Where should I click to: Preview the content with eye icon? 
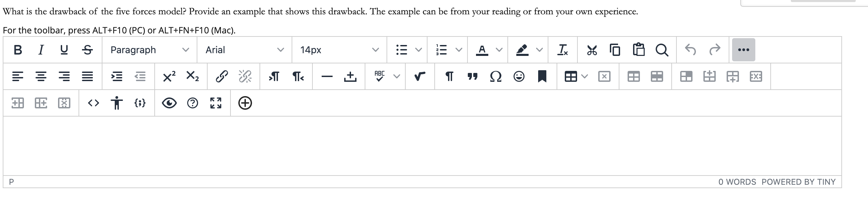coord(169,103)
